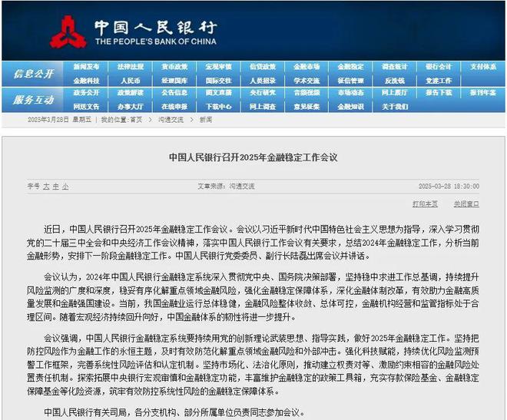Select 央行研究 from the navigation

tap(263, 93)
